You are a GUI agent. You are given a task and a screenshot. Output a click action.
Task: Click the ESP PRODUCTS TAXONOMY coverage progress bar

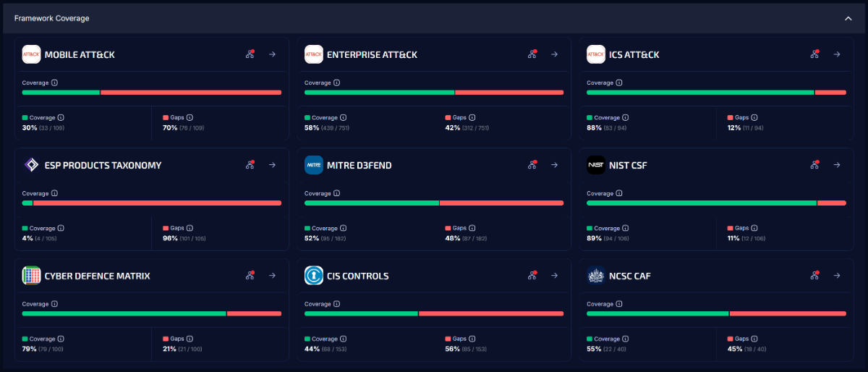click(x=152, y=203)
